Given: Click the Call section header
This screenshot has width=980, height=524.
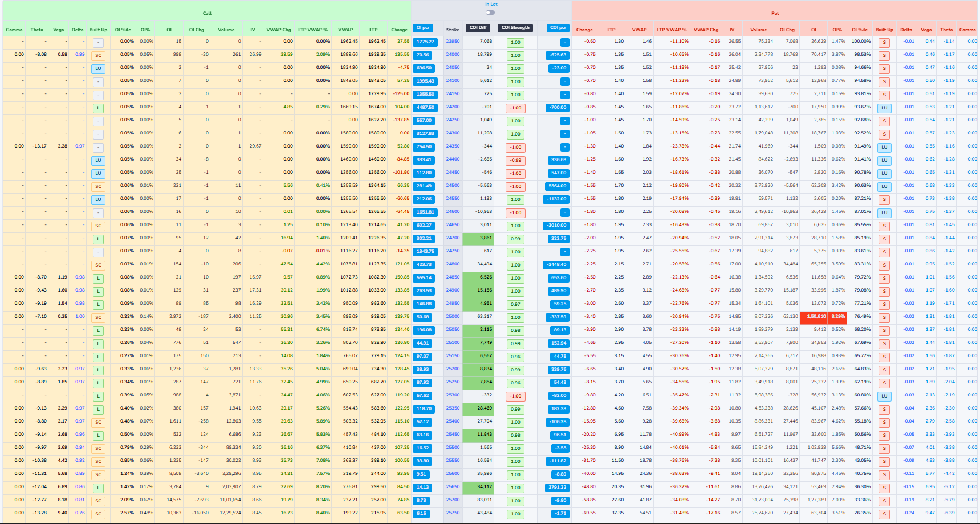Looking at the screenshot, I should 206,13.
